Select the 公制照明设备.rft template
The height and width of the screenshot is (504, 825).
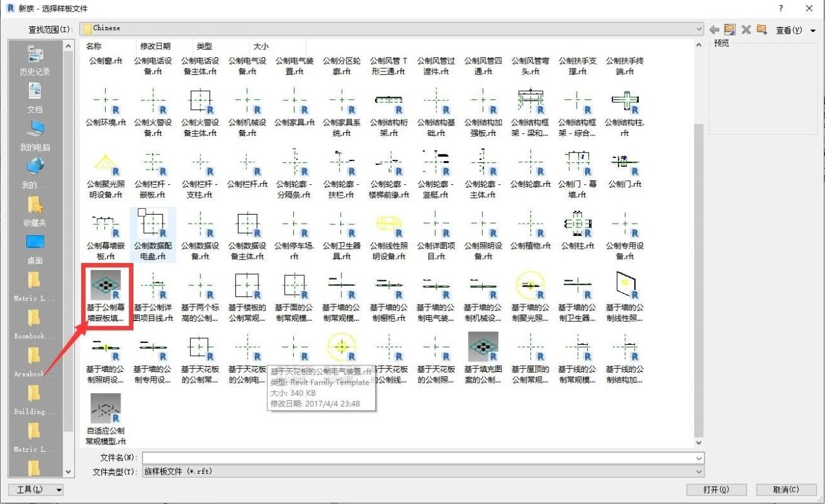point(483,237)
